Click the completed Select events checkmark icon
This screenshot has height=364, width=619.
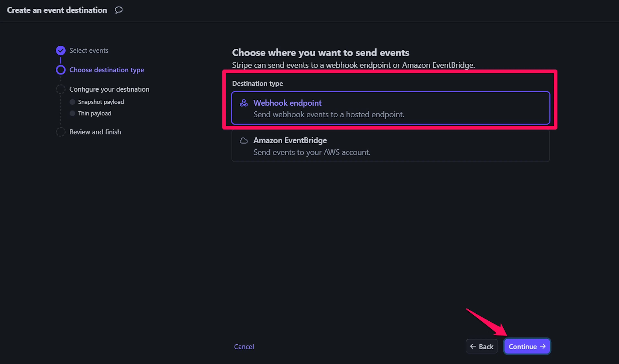61,51
